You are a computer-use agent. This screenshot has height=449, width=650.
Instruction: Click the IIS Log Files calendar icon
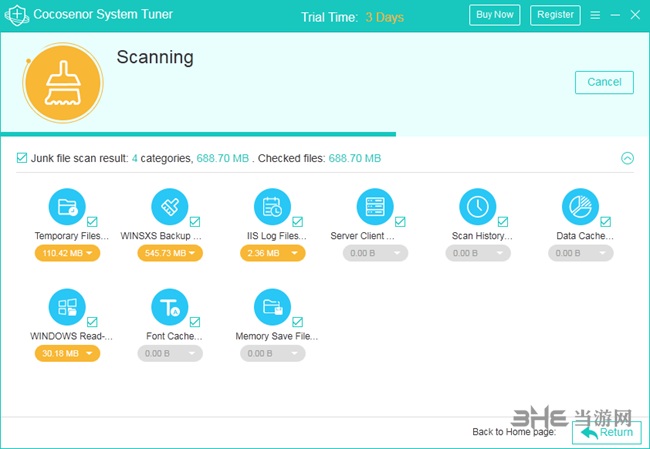tap(272, 206)
